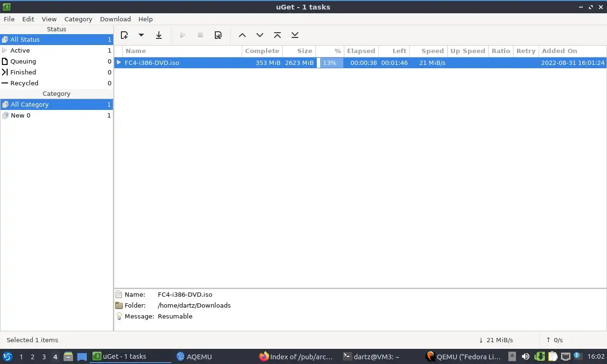Sort by Left column header
Viewport: 607px width, 364px height.
[394, 51]
